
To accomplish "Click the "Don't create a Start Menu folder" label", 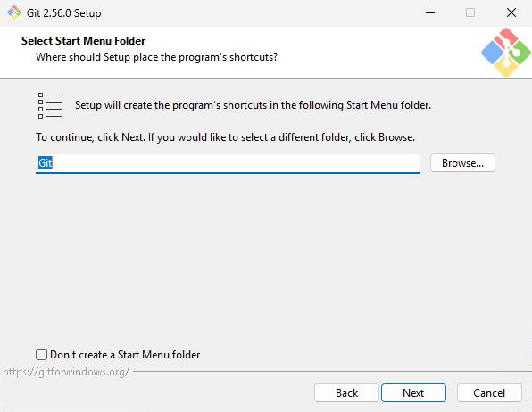I will (125, 355).
